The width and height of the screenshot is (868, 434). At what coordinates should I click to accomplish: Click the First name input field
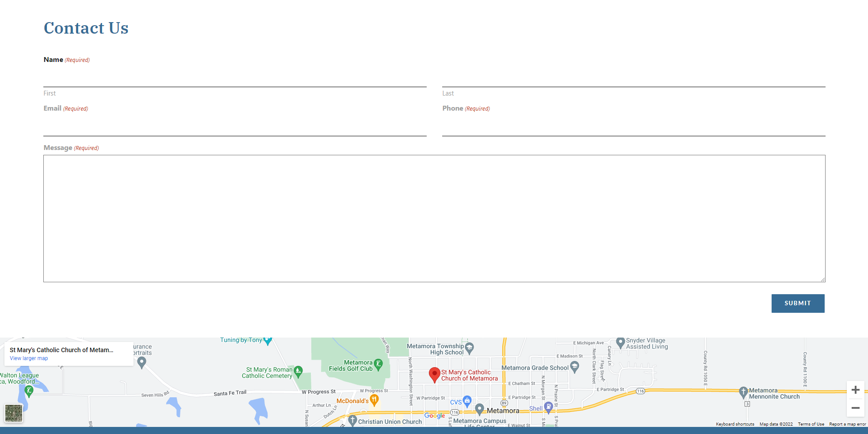pyautogui.click(x=235, y=78)
